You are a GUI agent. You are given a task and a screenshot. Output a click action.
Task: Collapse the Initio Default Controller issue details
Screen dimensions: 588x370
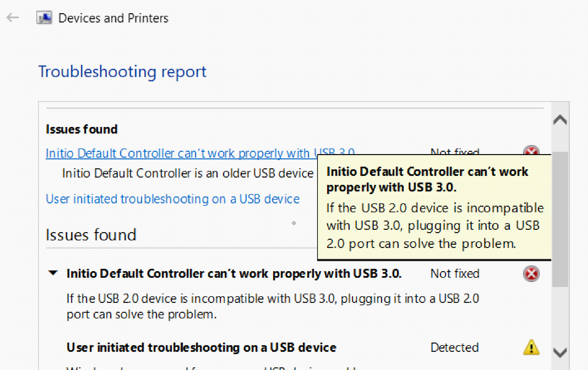tap(53, 273)
